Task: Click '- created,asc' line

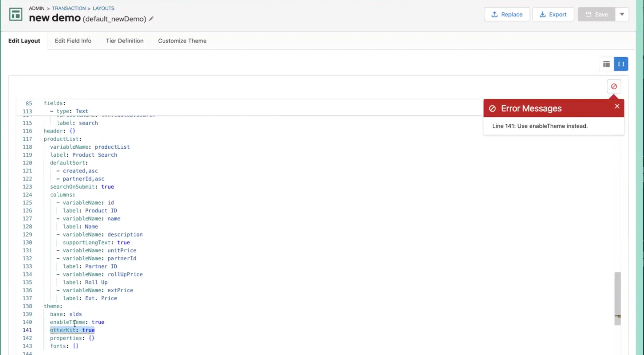Action: pos(77,171)
